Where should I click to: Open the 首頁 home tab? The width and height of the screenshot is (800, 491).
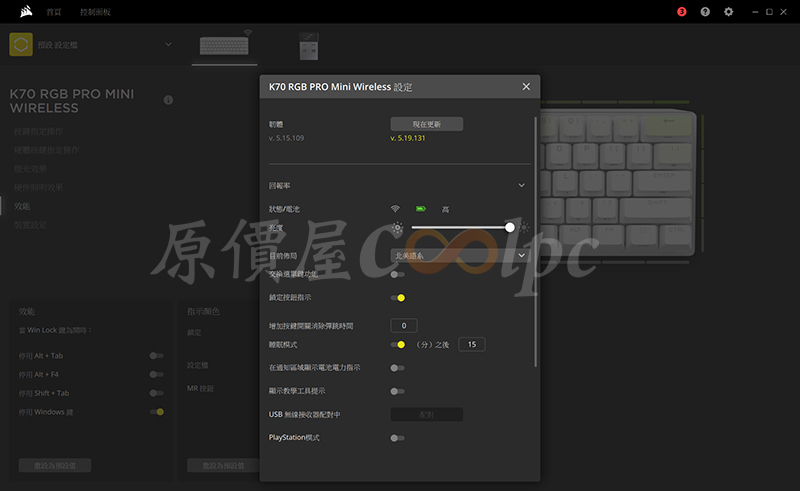tap(54, 12)
